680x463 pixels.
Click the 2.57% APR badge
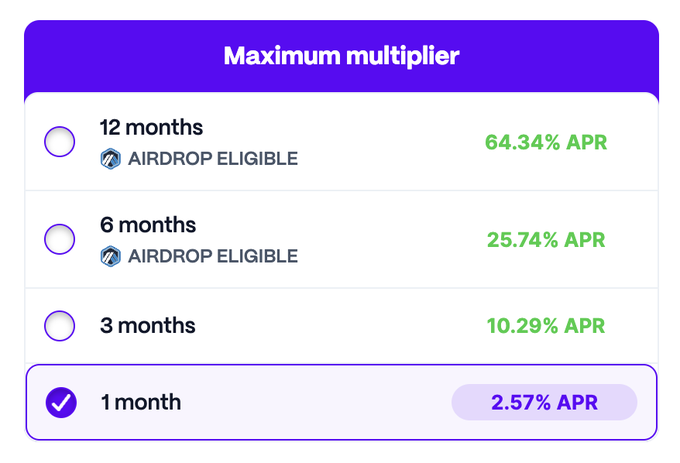pos(544,402)
